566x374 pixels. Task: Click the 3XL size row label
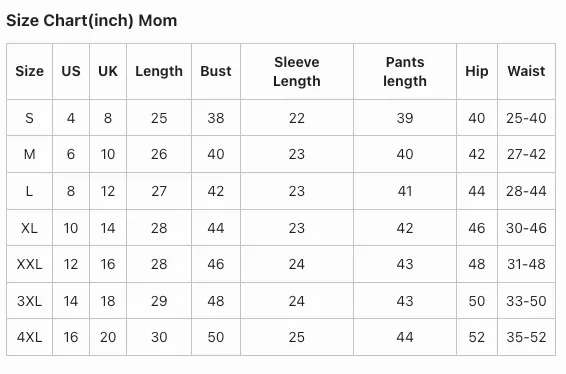tap(29, 301)
